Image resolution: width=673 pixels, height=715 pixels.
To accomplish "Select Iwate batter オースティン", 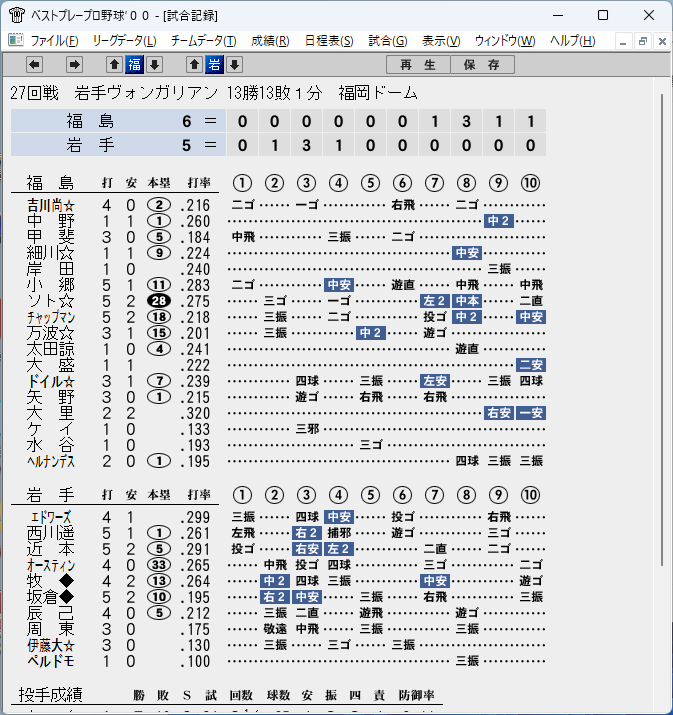I will [51, 565].
